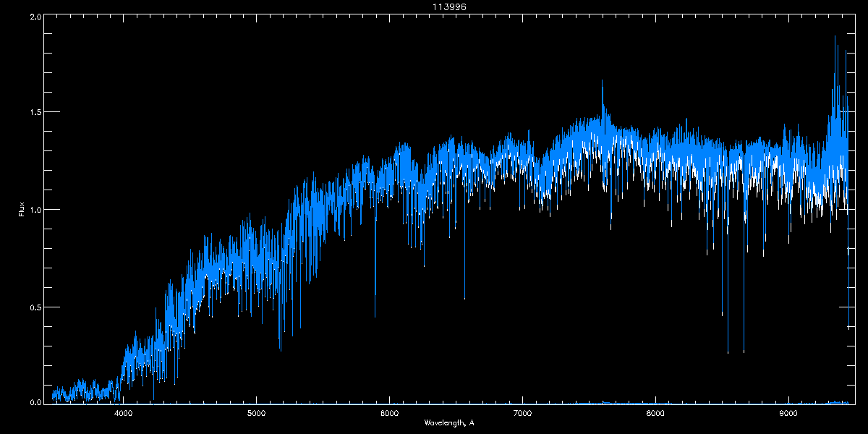
Task: Select the absorption line tip near 6560 Å
Action: (464, 297)
